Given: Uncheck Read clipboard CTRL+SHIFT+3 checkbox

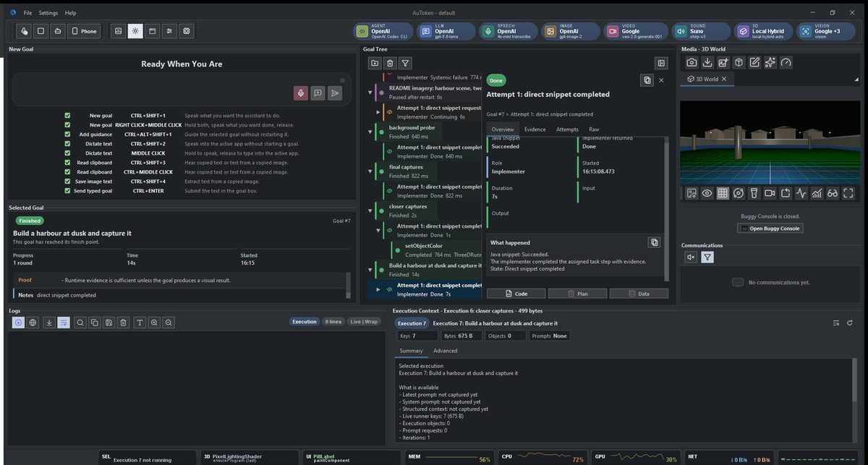Looking at the screenshot, I should point(67,163).
